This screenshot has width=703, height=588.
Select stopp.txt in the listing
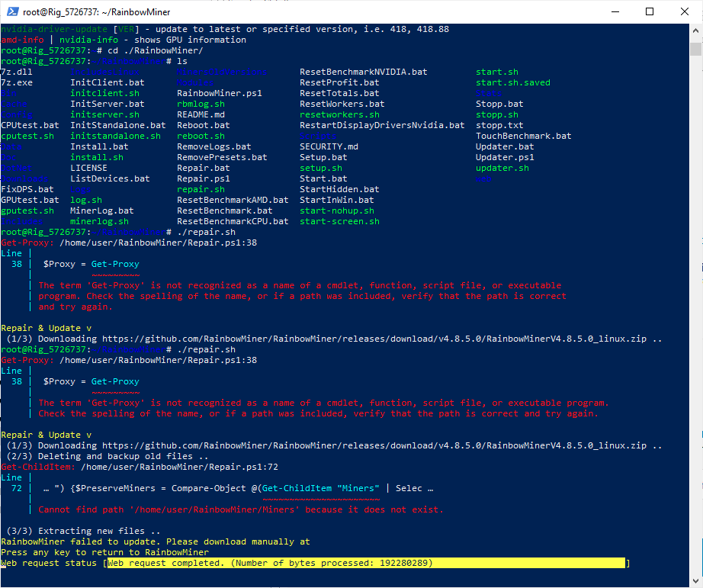(499, 125)
